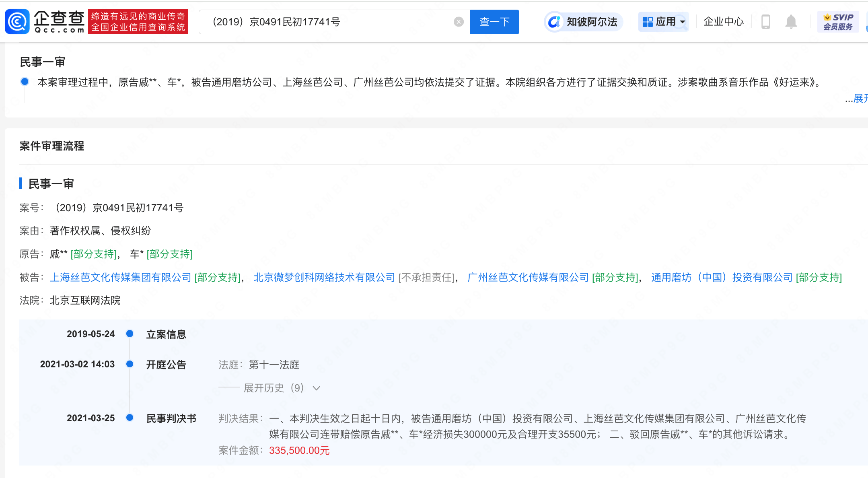Open the Qcc.com logo home page
The height and width of the screenshot is (478, 868).
pyautogui.click(x=45, y=21)
